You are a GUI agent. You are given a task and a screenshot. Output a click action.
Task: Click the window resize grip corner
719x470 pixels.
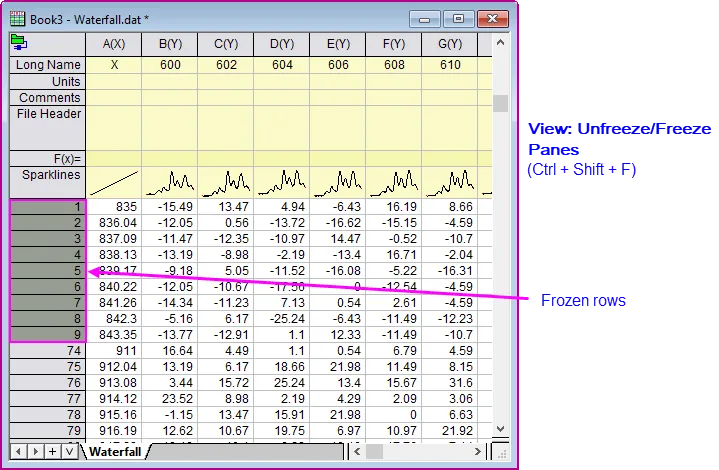[x=502, y=453]
